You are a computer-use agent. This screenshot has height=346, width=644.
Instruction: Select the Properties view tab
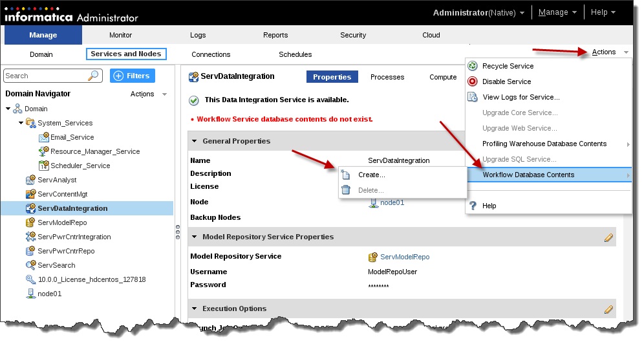[332, 77]
